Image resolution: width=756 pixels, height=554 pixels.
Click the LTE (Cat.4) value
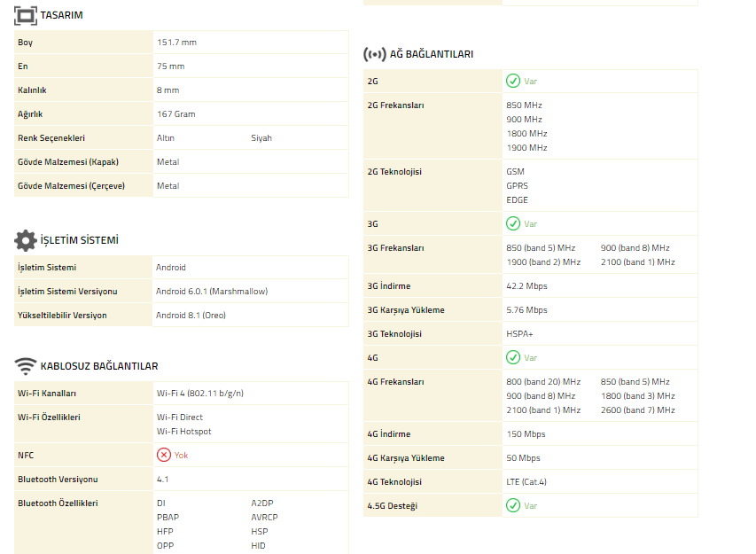[x=526, y=482]
